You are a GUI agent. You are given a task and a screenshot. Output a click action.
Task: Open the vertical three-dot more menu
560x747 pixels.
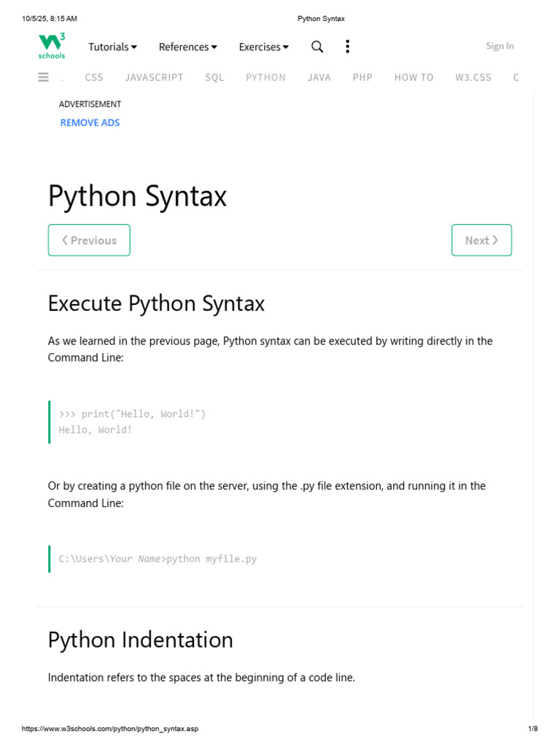click(347, 47)
